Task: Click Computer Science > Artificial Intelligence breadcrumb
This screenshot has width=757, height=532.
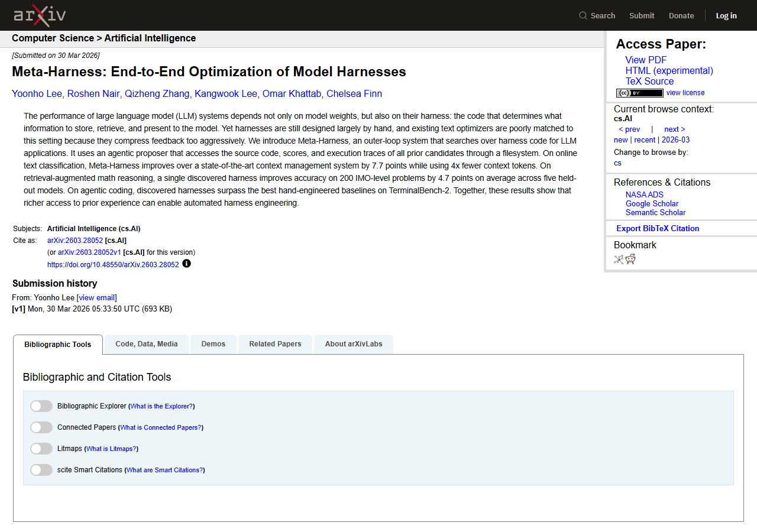Action: click(103, 38)
